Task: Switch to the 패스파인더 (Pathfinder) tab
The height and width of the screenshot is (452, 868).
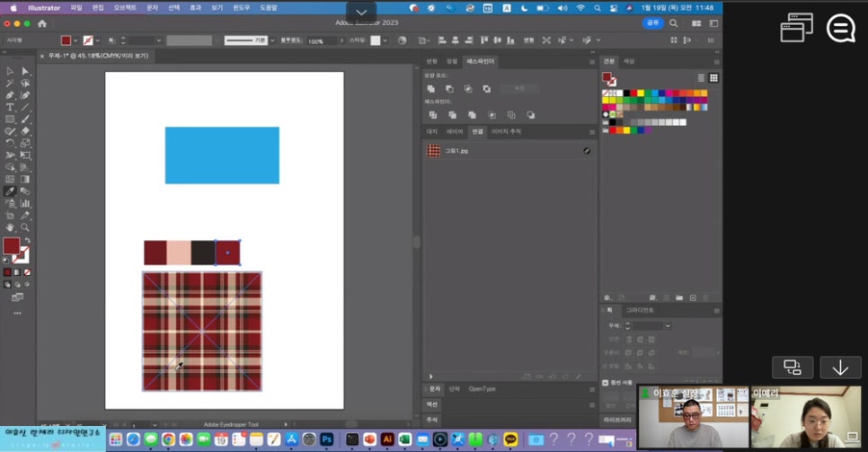Action: [481, 61]
